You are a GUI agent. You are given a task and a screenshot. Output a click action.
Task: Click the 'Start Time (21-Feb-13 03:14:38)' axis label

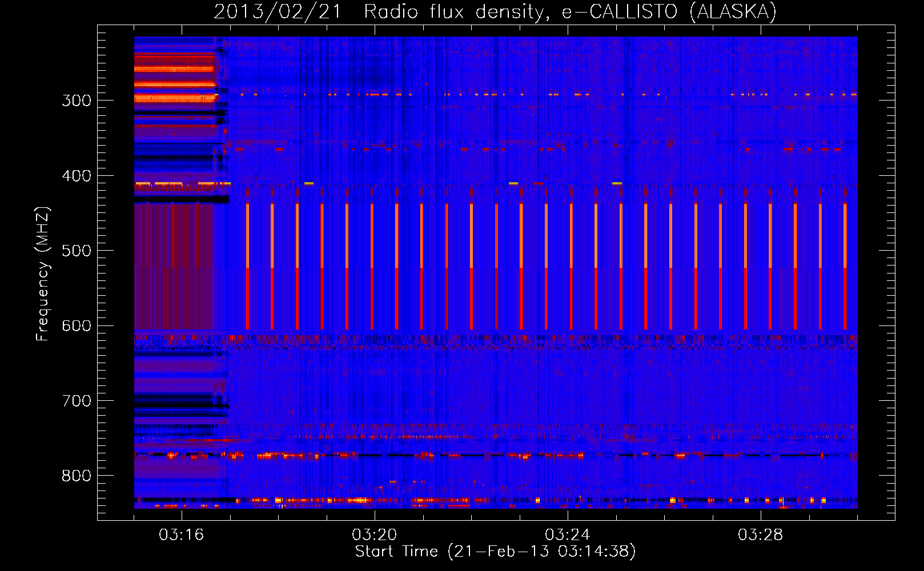click(495, 552)
